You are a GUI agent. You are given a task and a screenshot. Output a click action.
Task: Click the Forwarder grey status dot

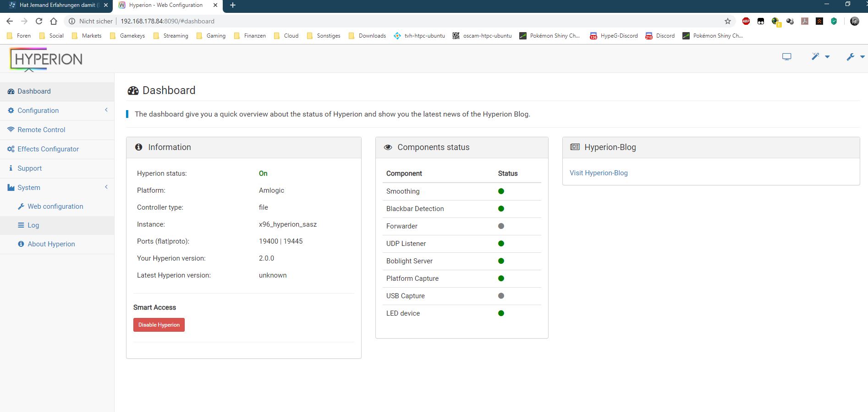pyautogui.click(x=501, y=226)
